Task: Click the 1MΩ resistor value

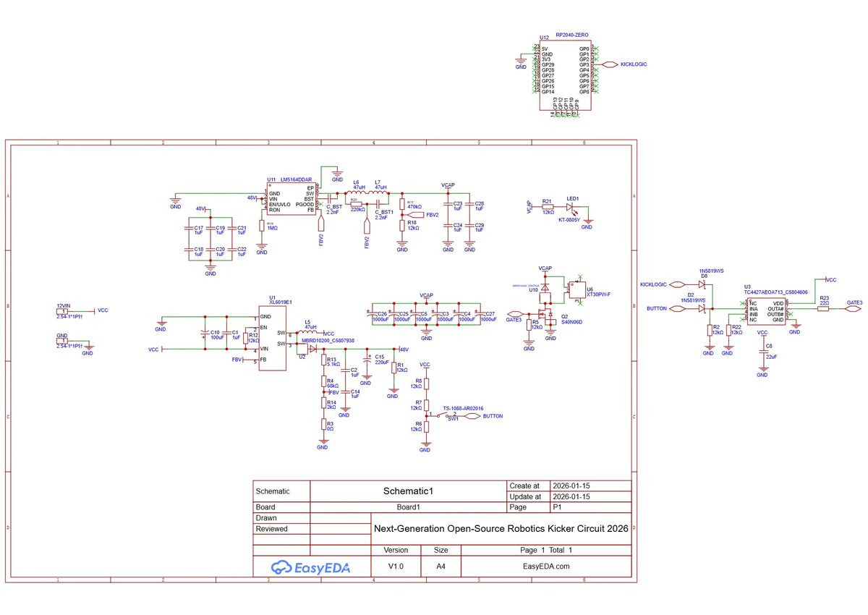Action: point(273,228)
